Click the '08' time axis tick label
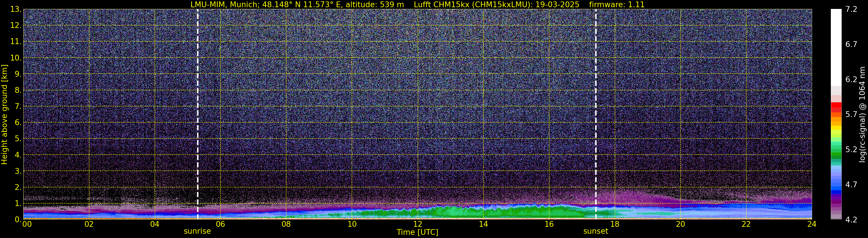 286,224
